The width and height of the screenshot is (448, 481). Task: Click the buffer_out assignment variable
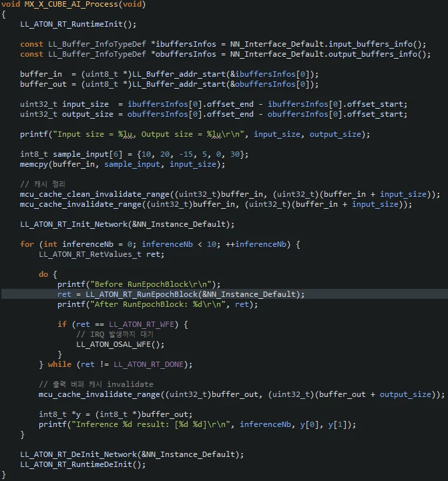click(43, 84)
